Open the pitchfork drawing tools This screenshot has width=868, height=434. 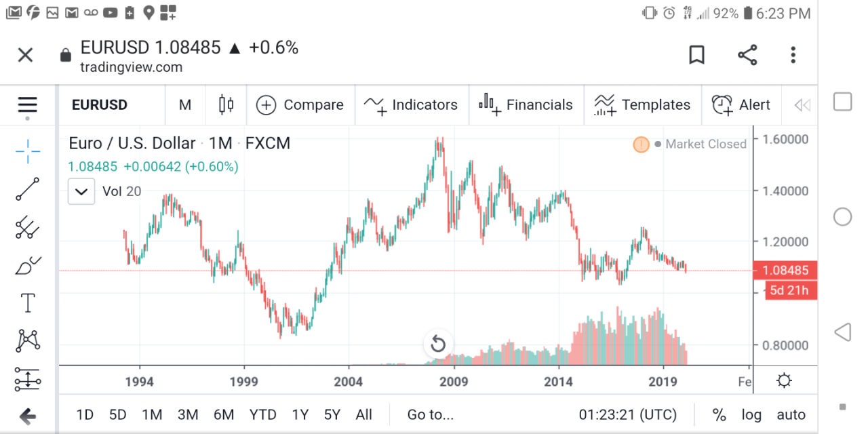[28, 227]
